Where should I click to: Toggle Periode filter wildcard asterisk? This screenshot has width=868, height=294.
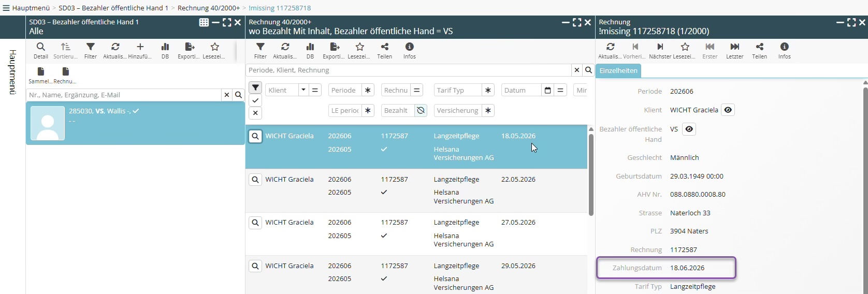(368, 91)
